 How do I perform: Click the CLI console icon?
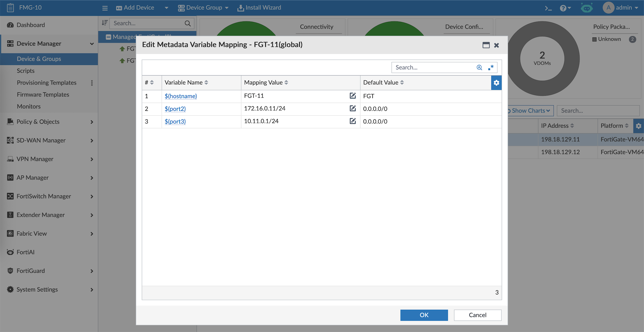click(x=548, y=8)
